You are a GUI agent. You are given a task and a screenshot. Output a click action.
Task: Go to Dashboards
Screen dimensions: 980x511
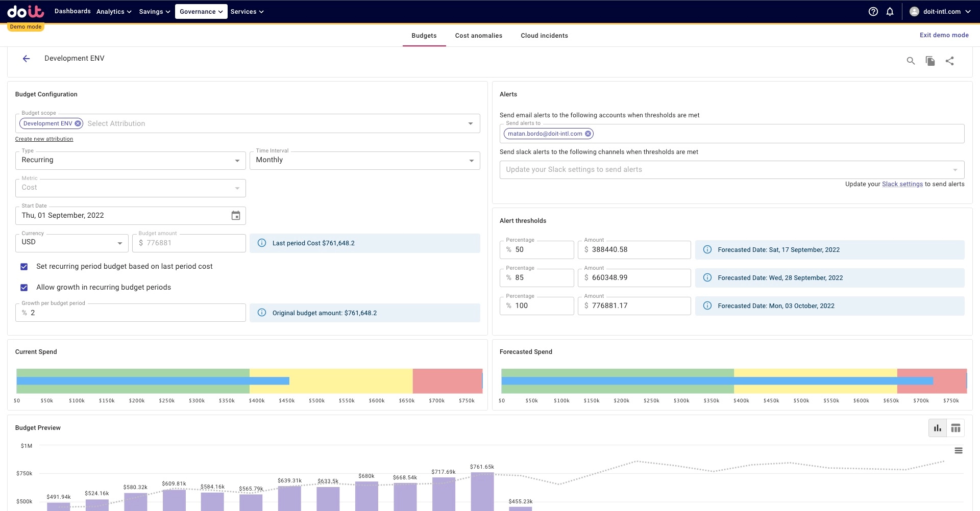(72, 11)
